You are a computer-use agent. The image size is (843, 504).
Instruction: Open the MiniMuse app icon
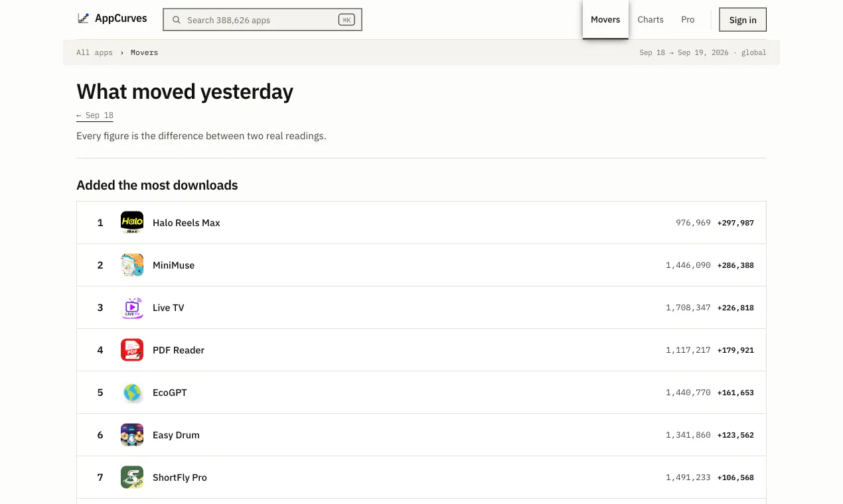coord(132,265)
